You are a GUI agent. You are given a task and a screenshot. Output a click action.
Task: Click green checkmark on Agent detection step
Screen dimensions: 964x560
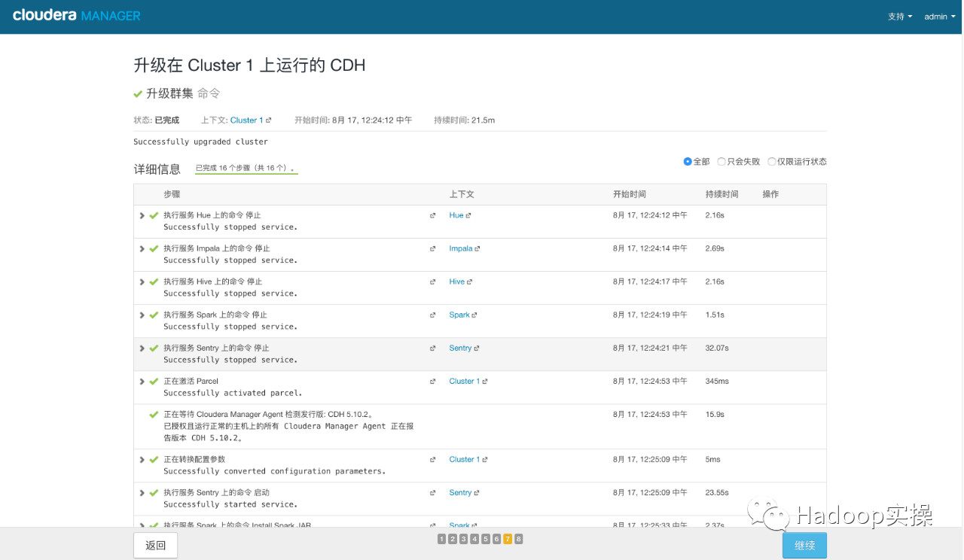[x=154, y=415]
